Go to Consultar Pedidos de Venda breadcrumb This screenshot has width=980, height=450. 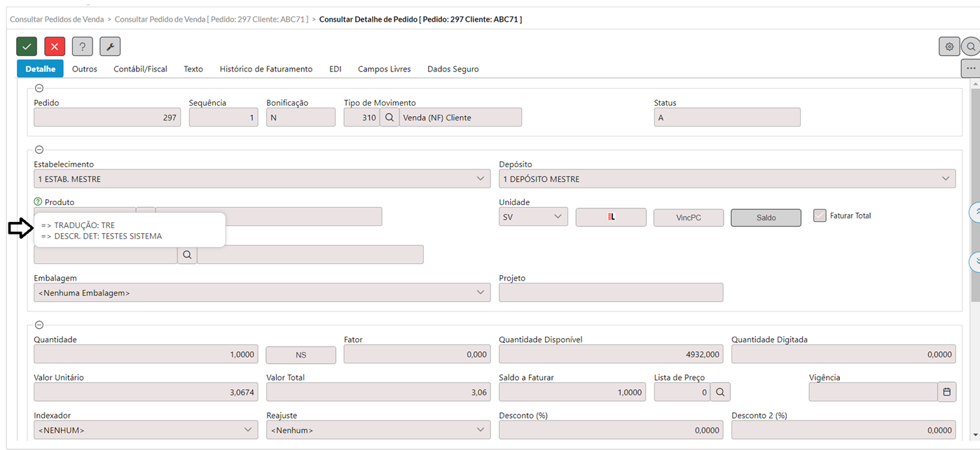(x=57, y=19)
